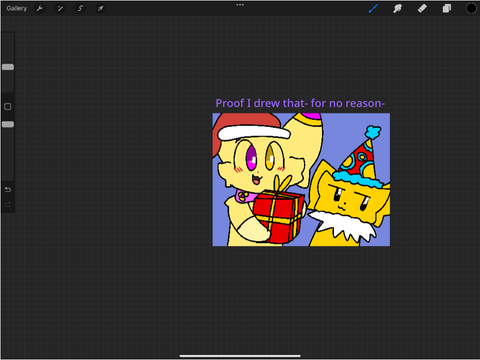
Task: Tap the three dots at top center
Action: [240, 5]
